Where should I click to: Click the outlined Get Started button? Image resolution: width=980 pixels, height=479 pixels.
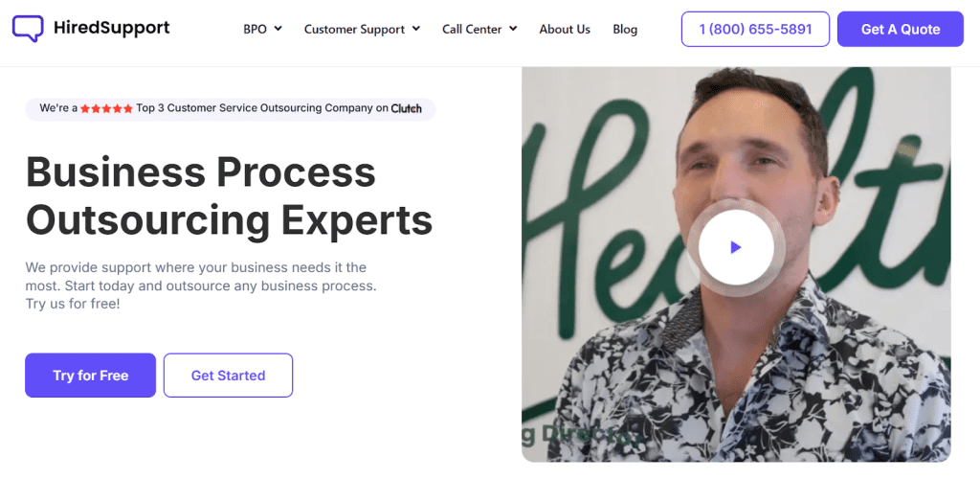pos(228,376)
